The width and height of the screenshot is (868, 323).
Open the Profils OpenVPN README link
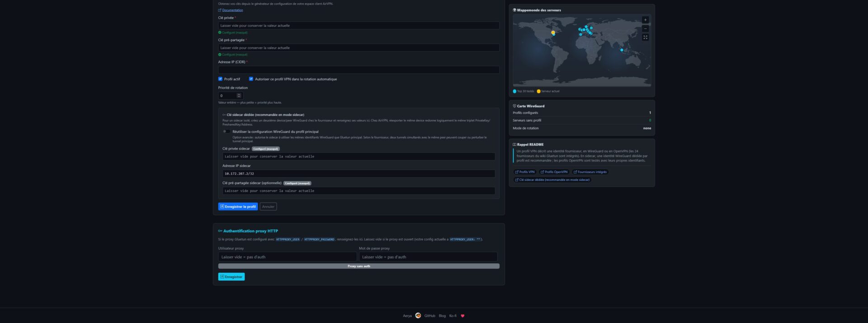(x=554, y=172)
